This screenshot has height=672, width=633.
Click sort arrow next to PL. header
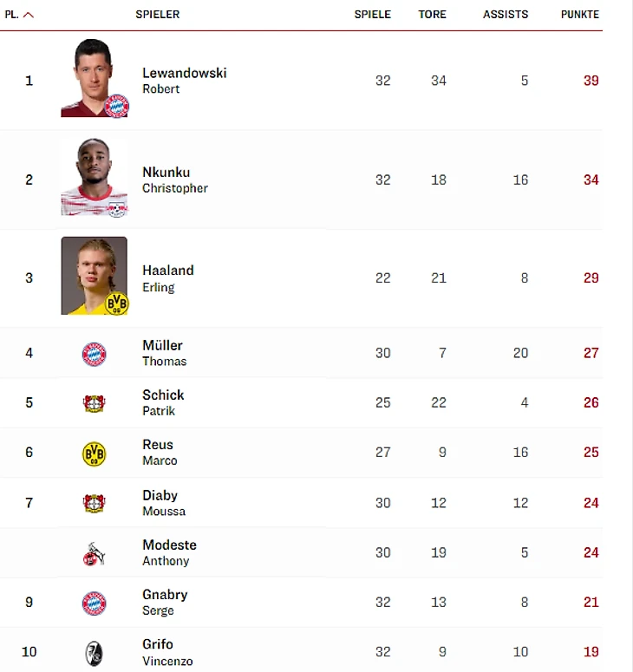(x=29, y=15)
